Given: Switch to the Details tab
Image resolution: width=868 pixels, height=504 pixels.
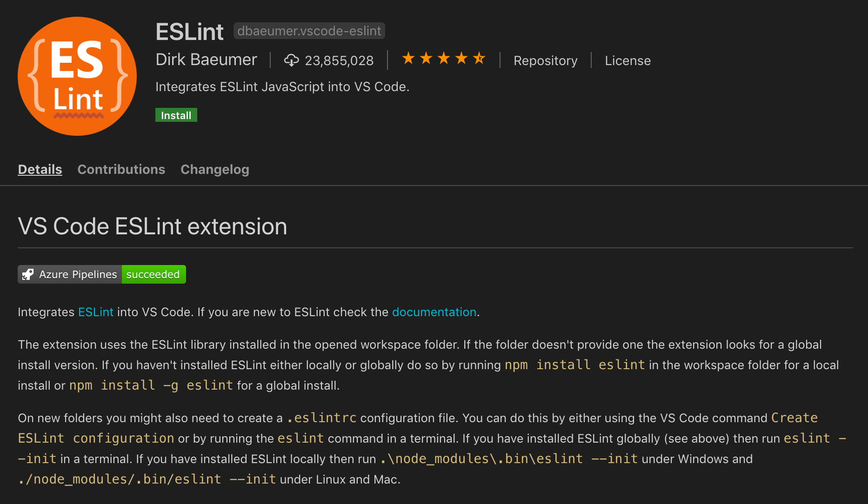Looking at the screenshot, I should 40,169.
